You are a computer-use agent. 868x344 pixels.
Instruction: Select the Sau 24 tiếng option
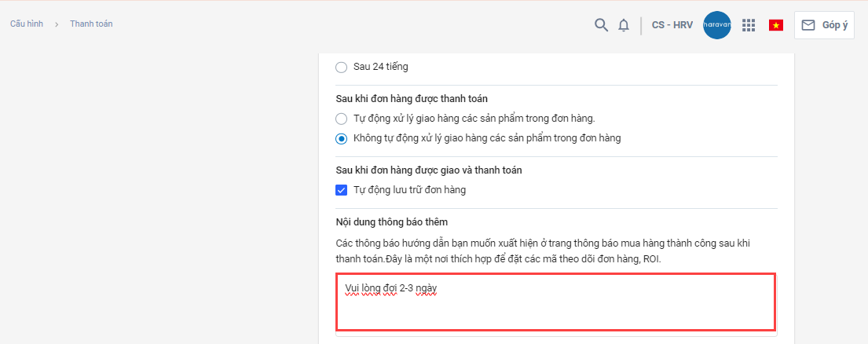tap(342, 68)
